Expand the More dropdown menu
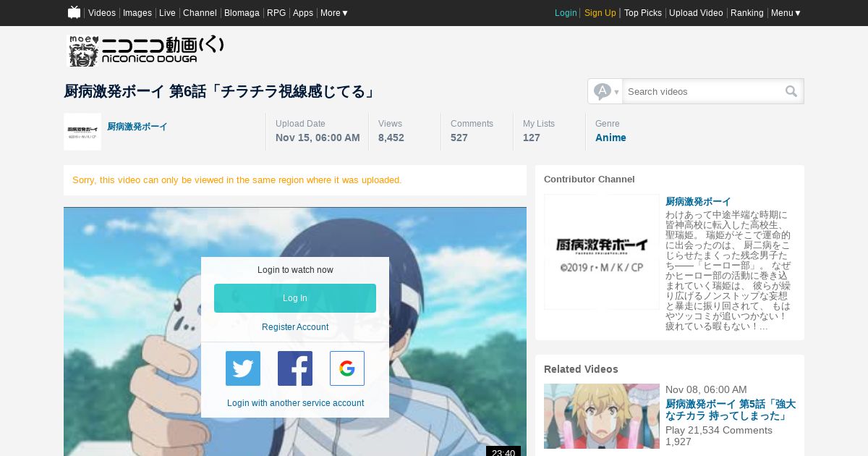The height and width of the screenshot is (456, 868). tap(334, 13)
